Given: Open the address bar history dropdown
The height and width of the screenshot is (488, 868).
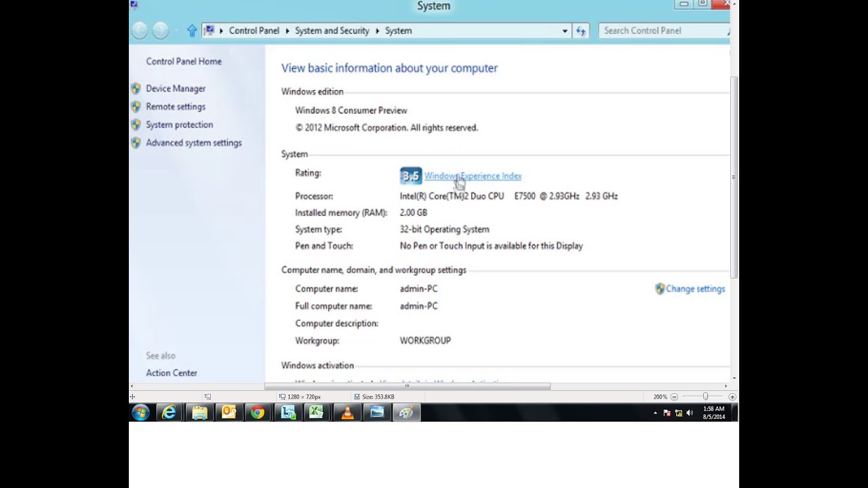Looking at the screenshot, I should pos(565,30).
